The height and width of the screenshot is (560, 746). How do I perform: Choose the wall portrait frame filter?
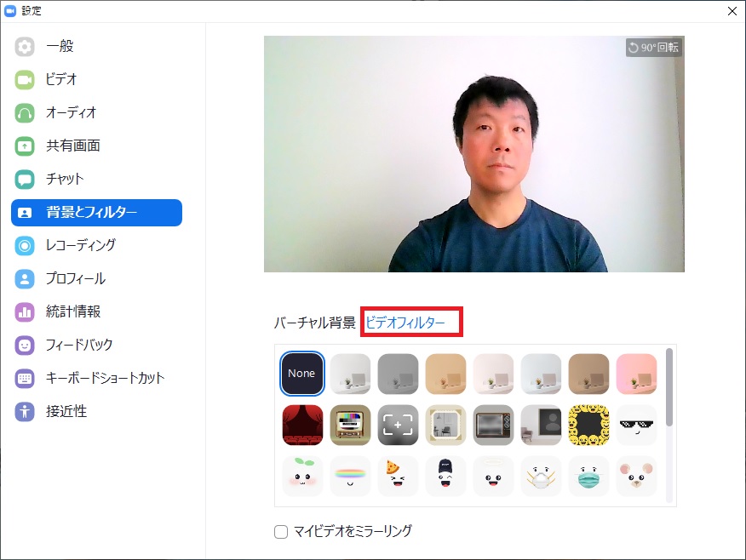coord(541,425)
